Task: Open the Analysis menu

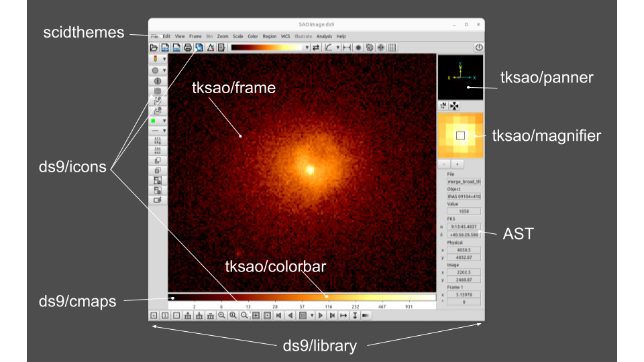Action: coord(324,36)
